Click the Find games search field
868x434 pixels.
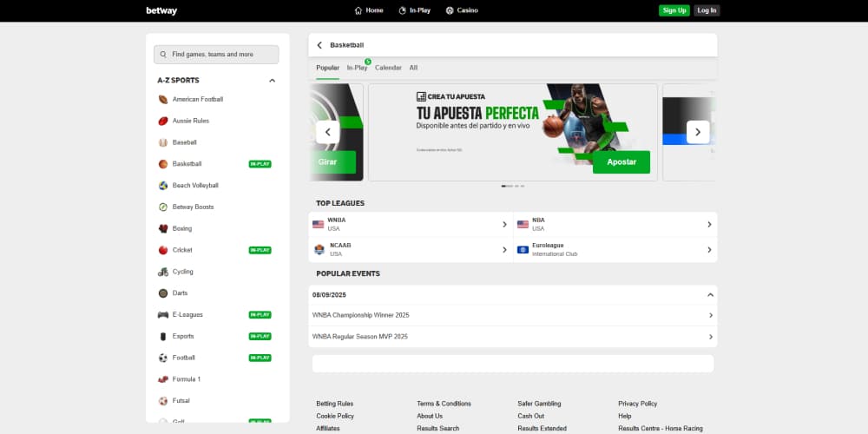coord(216,55)
